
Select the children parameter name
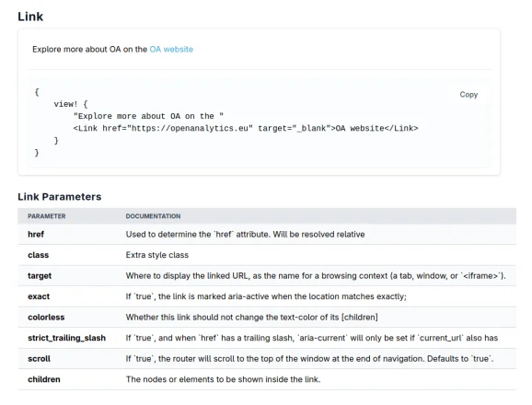coord(44,379)
